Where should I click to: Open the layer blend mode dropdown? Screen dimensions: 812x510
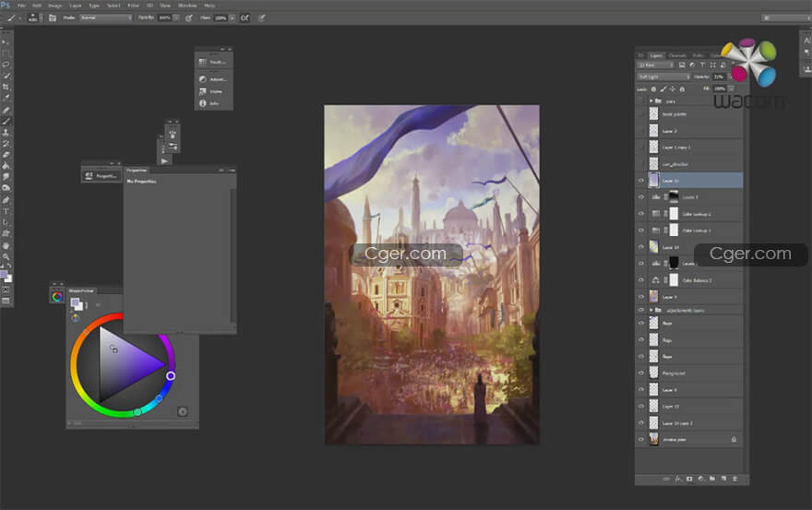pos(663,77)
